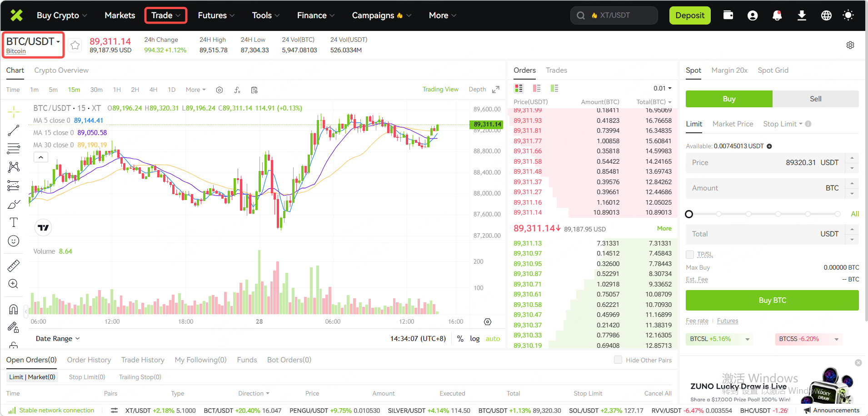Expand the order book 0.01 precision dropdown

click(662, 88)
